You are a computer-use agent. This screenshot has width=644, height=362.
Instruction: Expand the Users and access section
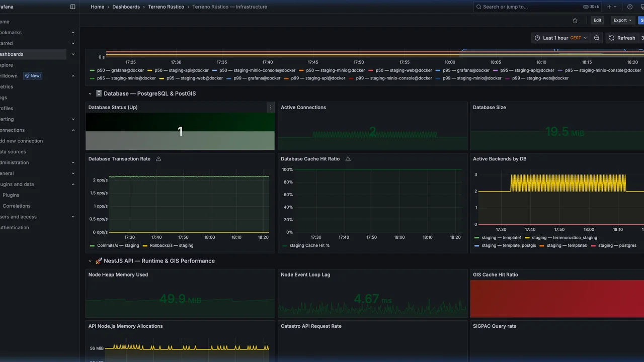tap(73, 217)
